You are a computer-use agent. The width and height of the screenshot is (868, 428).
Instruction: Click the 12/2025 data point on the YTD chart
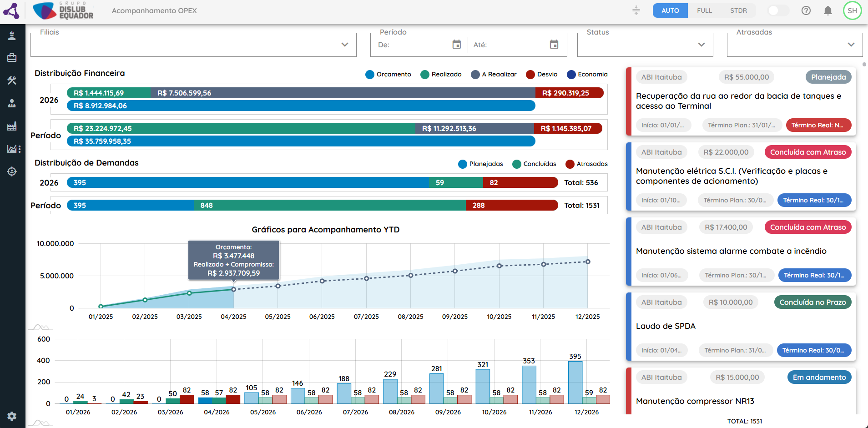(x=588, y=262)
